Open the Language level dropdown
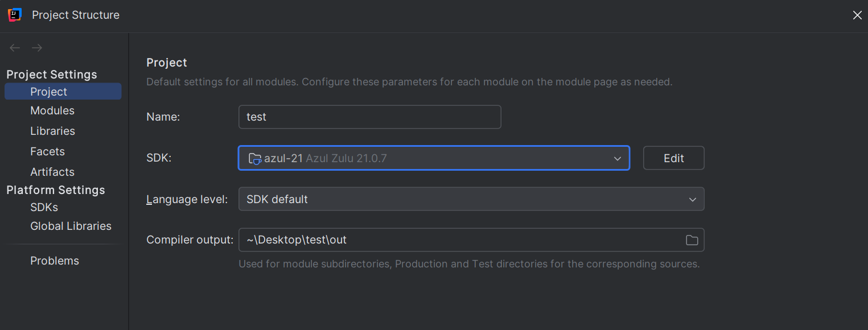The width and height of the screenshot is (868, 330). pos(692,199)
